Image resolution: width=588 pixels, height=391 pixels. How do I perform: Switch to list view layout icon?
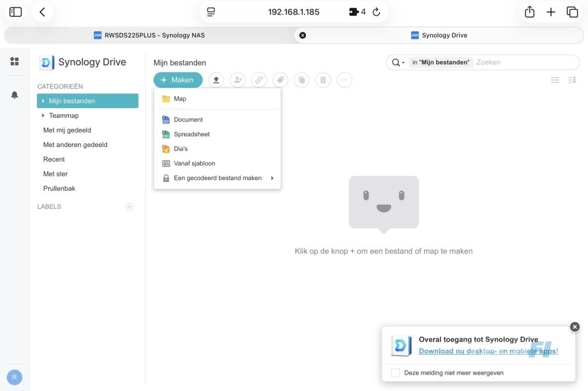pyautogui.click(x=554, y=80)
